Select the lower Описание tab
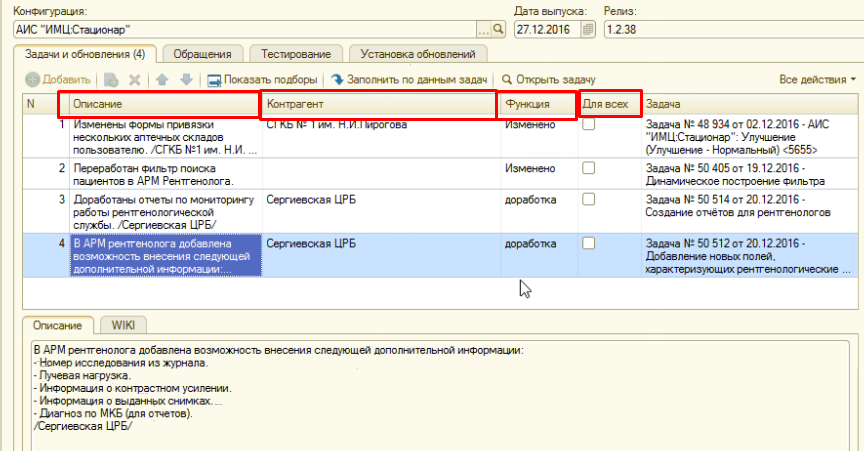This screenshot has height=451, width=864. [x=57, y=325]
